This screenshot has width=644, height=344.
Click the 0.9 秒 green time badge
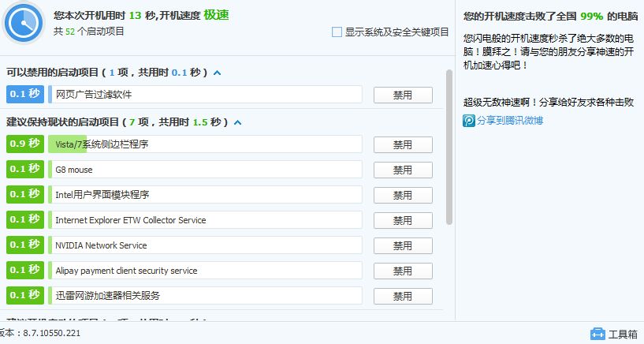tap(25, 144)
